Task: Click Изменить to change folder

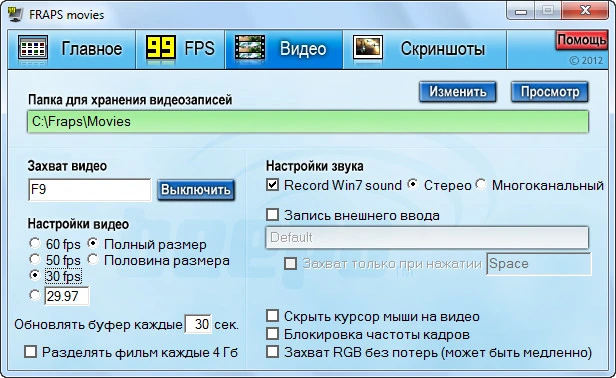Action: coord(458,92)
